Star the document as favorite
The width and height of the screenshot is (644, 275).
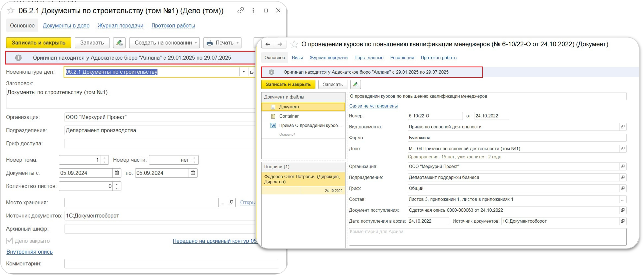coord(294,44)
